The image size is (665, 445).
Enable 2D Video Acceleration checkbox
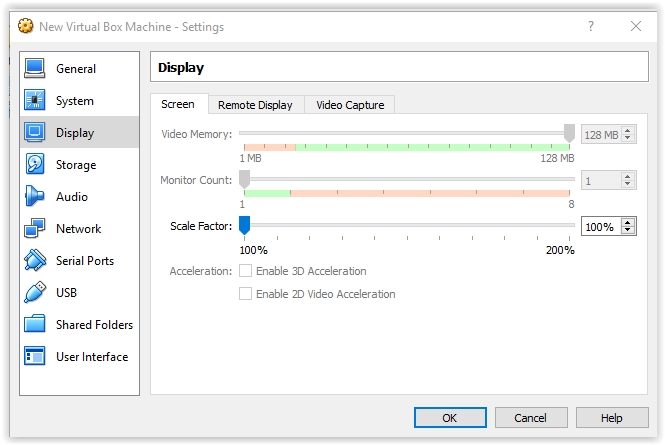tap(245, 294)
